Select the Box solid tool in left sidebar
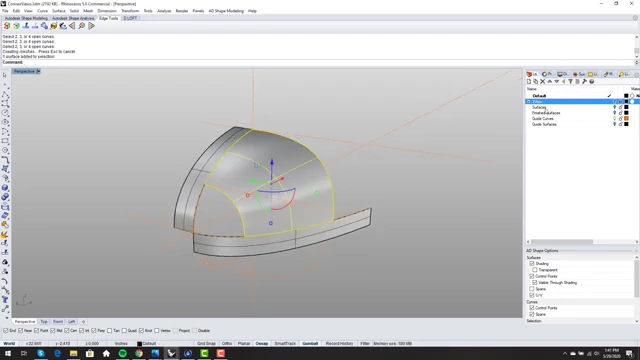Screen dimensions: 640x360 5,188
